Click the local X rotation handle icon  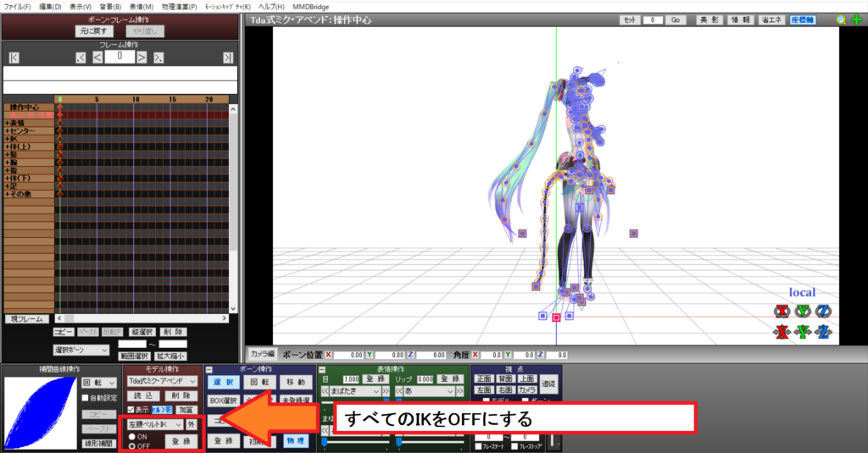782,312
